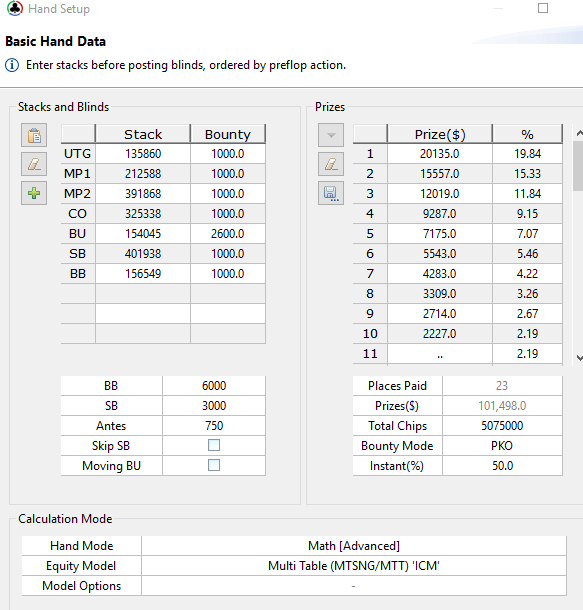The width and height of the screenshot is (583, 610).
Task: Toggle the Moving BU checkbox
Action: click(214, 465)
